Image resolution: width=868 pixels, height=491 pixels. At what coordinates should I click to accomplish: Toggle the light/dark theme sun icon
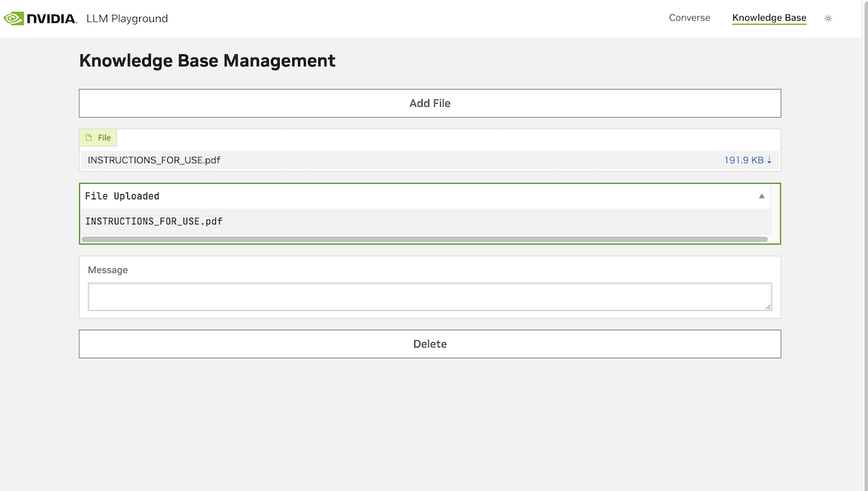[828, 19]
